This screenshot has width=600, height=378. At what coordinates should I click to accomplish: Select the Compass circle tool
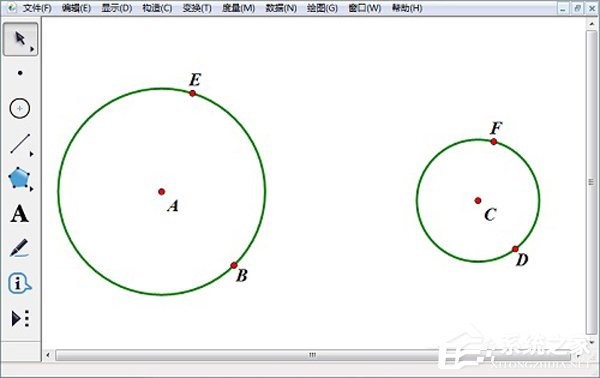click(x=20, y=108)
